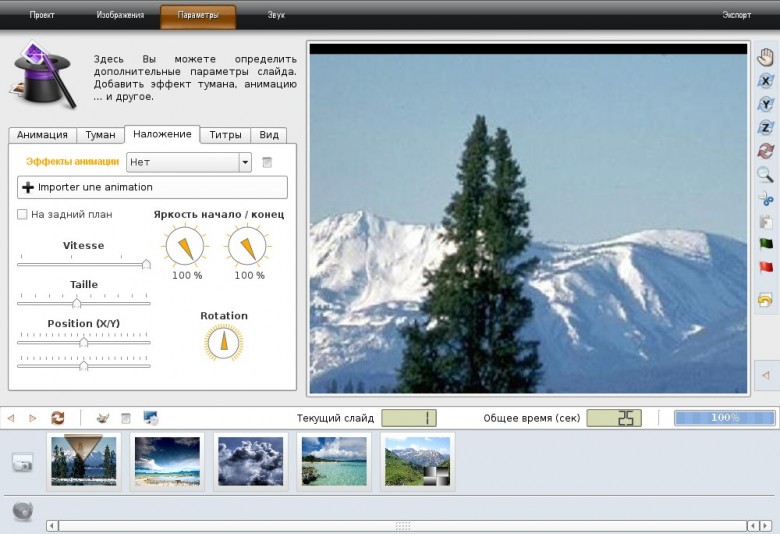
Task: Open the Эффекты анимации dropdown
Action: click(x=189, y=162)
